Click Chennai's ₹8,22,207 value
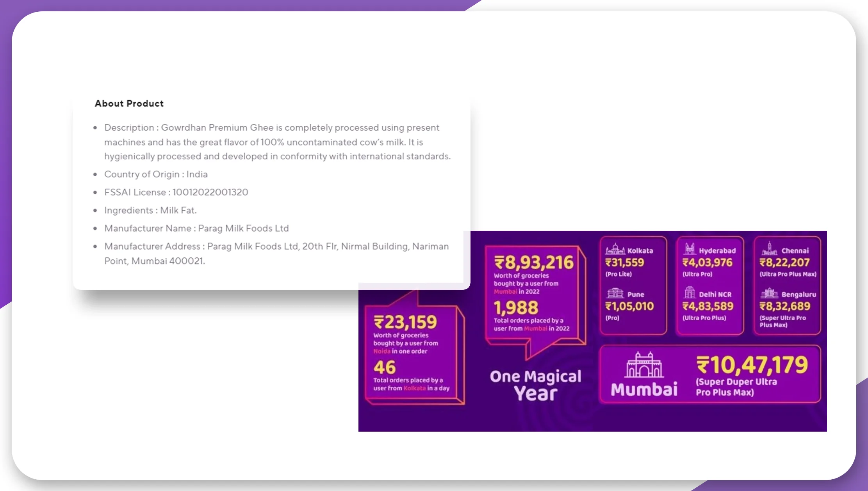Viewport: 868px width, 491px height. (784, 262)
